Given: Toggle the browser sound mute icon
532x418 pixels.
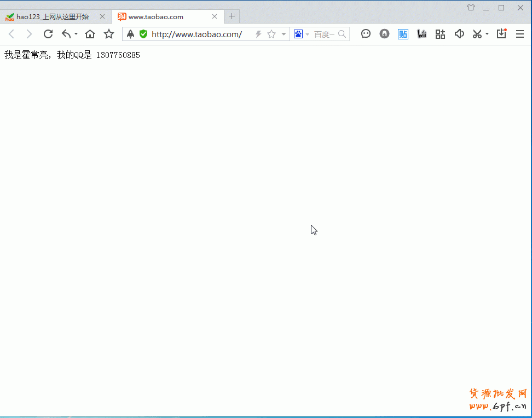Looking at the screenshot, I should point(459,34).
